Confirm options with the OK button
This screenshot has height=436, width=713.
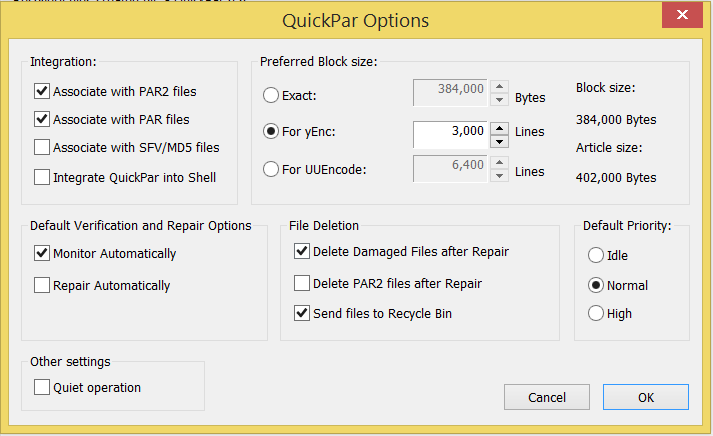[x=646, y=397]
